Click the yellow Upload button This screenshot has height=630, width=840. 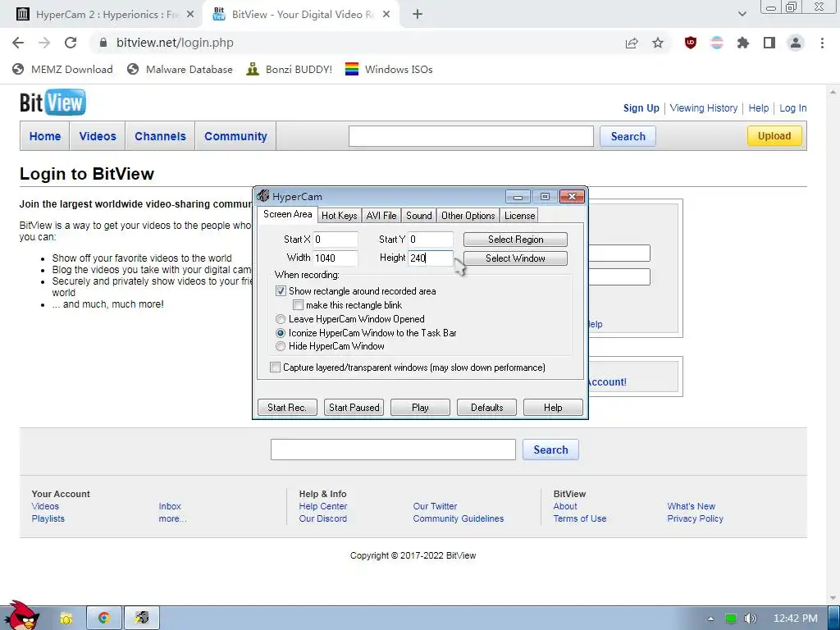[x=774, y=136]
